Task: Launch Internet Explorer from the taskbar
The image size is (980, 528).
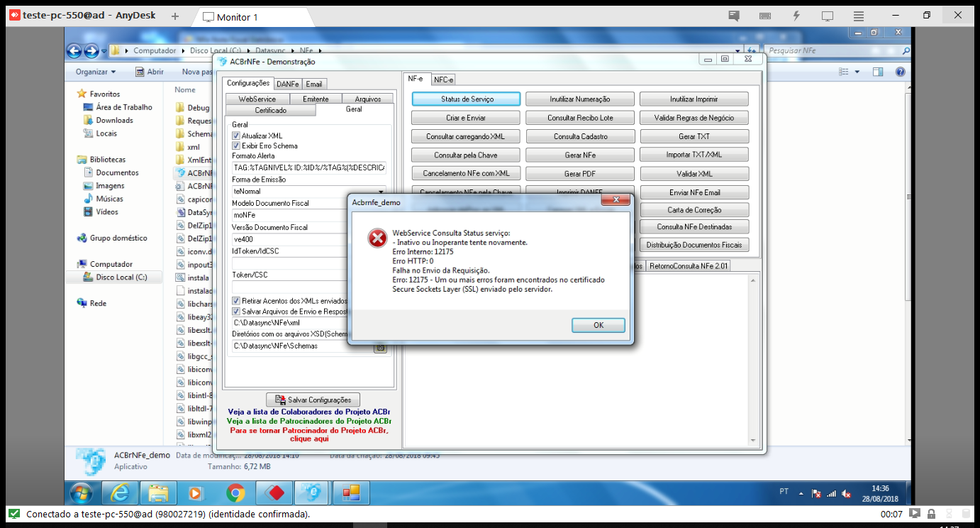Action: (120, 493)
